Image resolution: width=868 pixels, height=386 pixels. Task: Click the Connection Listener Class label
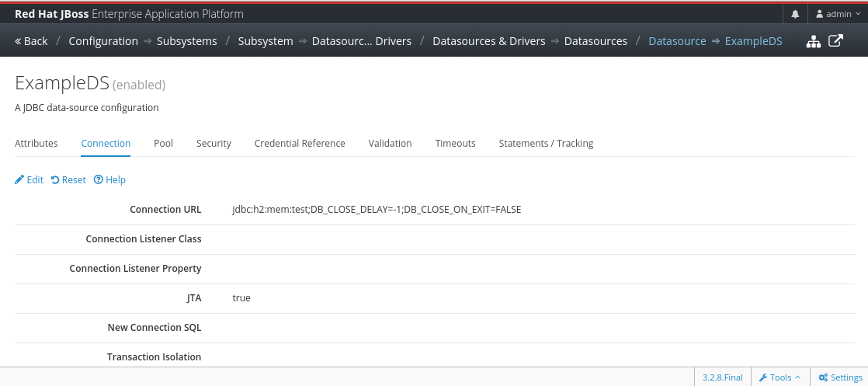click(x=144, y=238)
